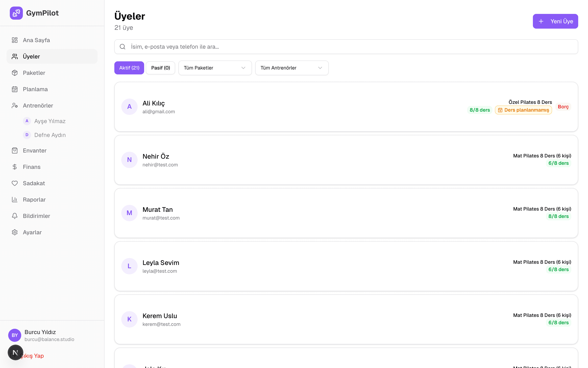Screen dimensions: 588x368
Task: Click the Finans dollar sign icon
Action: (x=14, y=167)
